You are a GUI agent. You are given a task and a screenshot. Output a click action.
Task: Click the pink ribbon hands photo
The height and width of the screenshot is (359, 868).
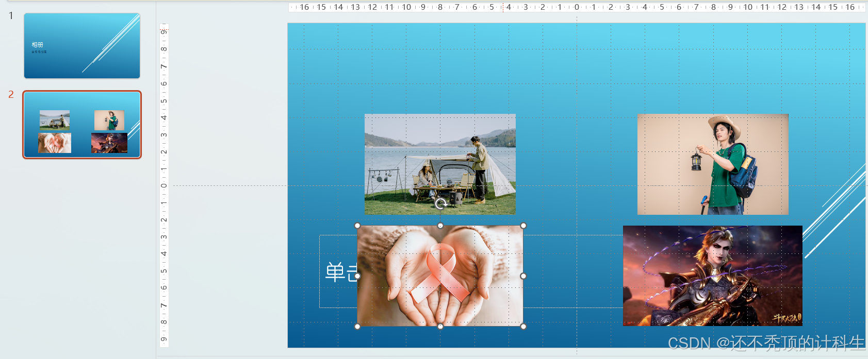click(440, 276)
